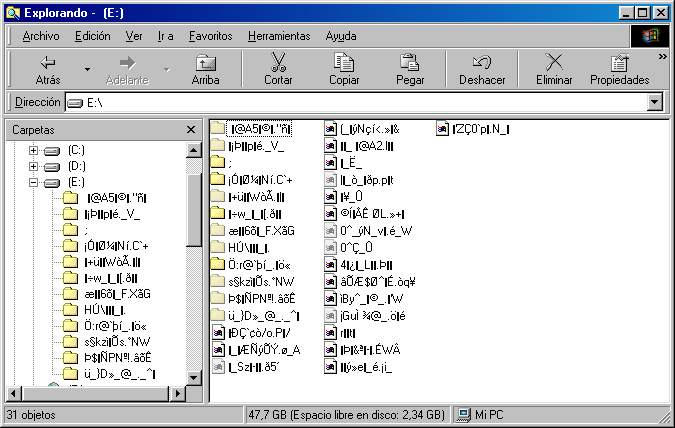
Task: Open the Favoritos menu
Action: (x=211, y=36)
